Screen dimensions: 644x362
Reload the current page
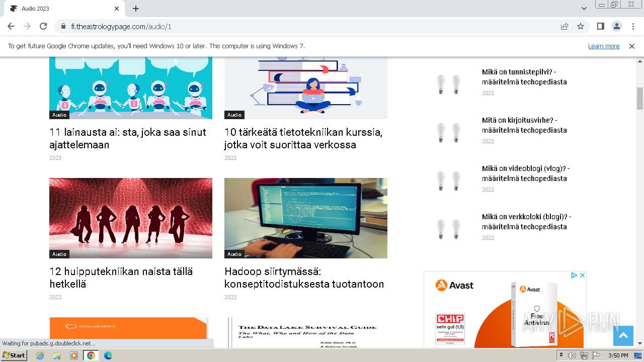(43, 26)
